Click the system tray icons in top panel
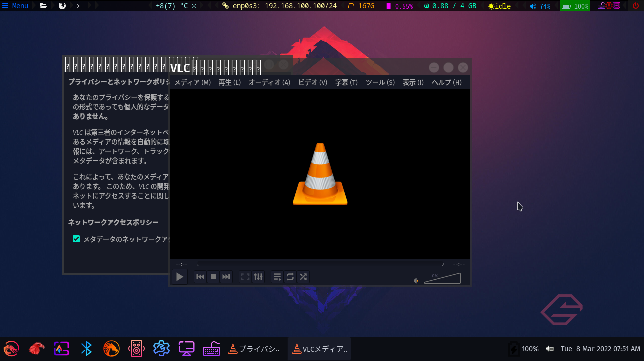 (609, 6)
